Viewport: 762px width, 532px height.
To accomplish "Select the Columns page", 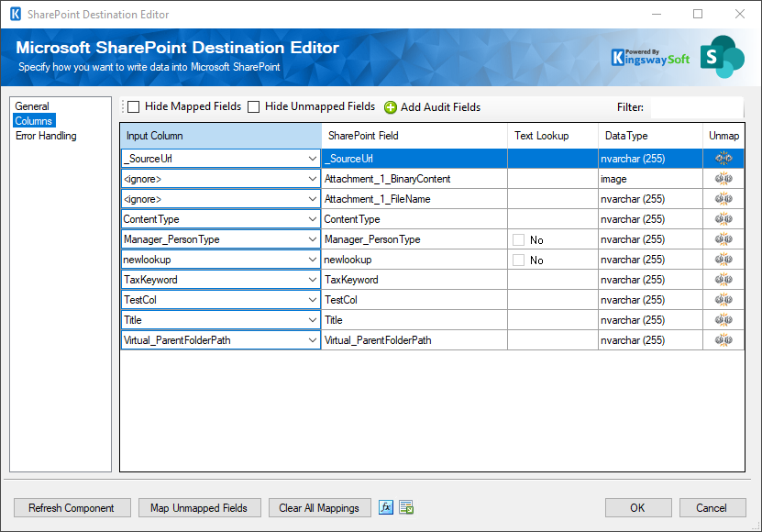I will (34, 120).
